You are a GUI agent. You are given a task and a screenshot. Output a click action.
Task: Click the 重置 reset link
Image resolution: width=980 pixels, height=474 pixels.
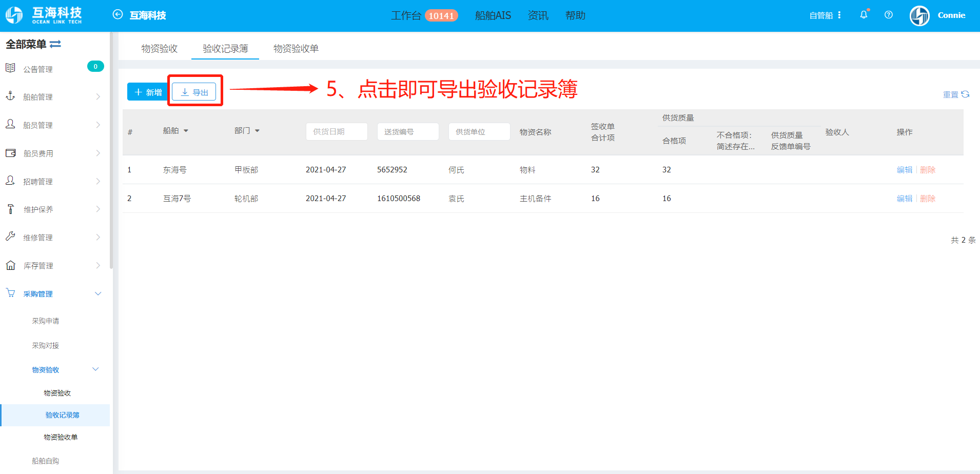click(x=951, y=94)
